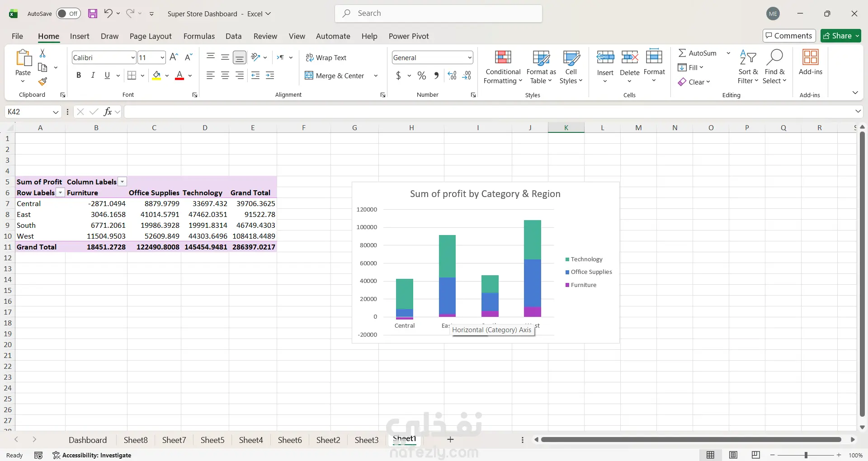
Task: Switch to Page Break Preview in status bar
Action: click(x=755, y=455)
